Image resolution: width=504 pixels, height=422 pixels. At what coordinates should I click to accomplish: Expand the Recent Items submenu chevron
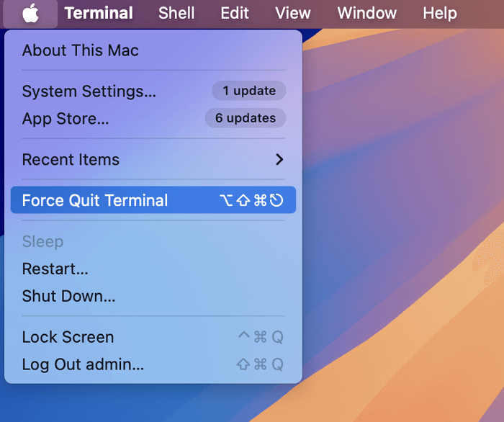(279, 160)
